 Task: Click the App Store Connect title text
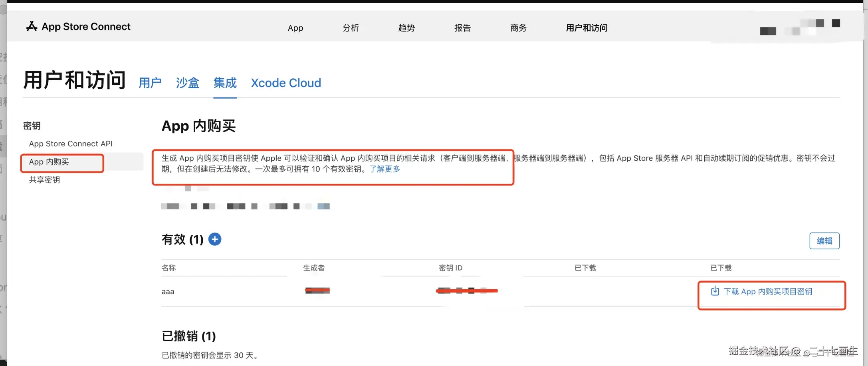pyautogui.click(x=86, y=27)
